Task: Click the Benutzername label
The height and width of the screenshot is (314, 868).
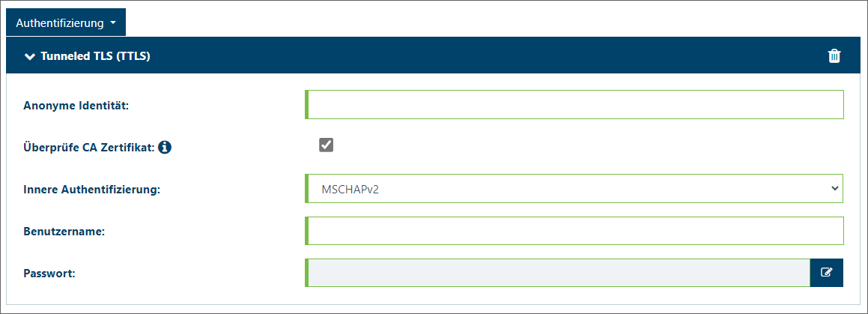Action: (64, 232)
